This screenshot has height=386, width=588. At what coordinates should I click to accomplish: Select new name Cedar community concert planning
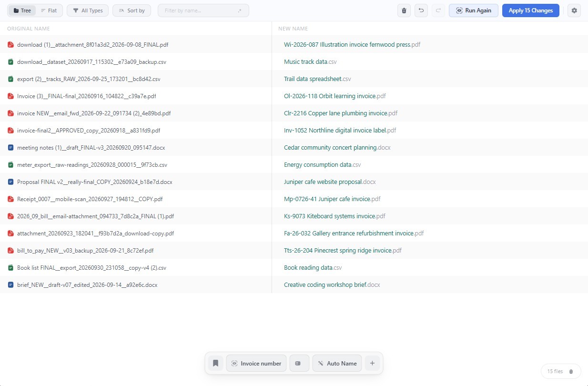[x=337, y=148]
